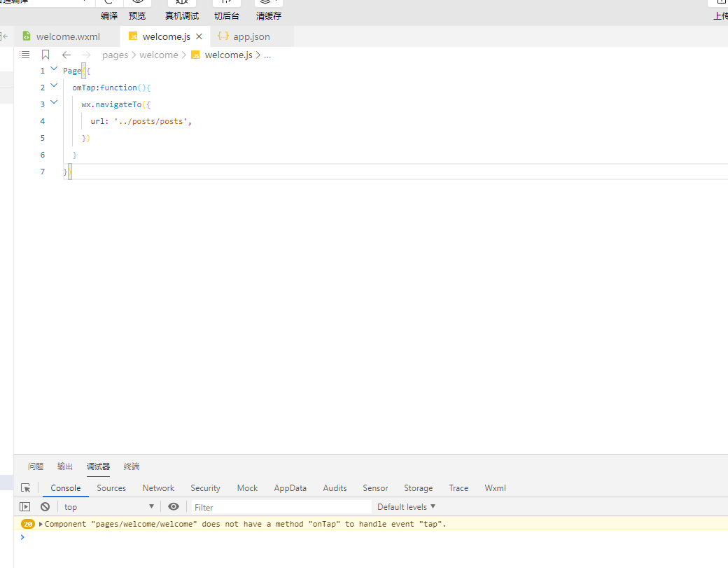Open the Default levels dropdown

point(406,506)
